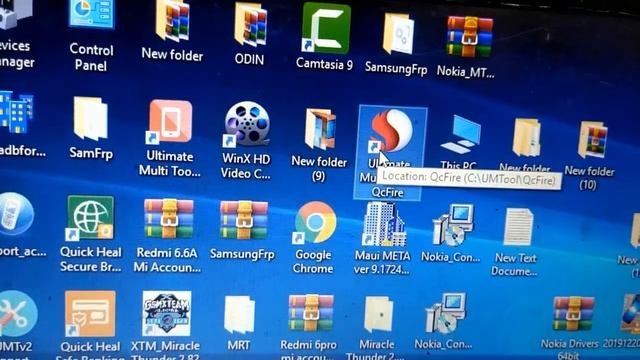Open Nokia_Con... installer next to Maui META
The image size is (640, 360).
tap(451, 233)
